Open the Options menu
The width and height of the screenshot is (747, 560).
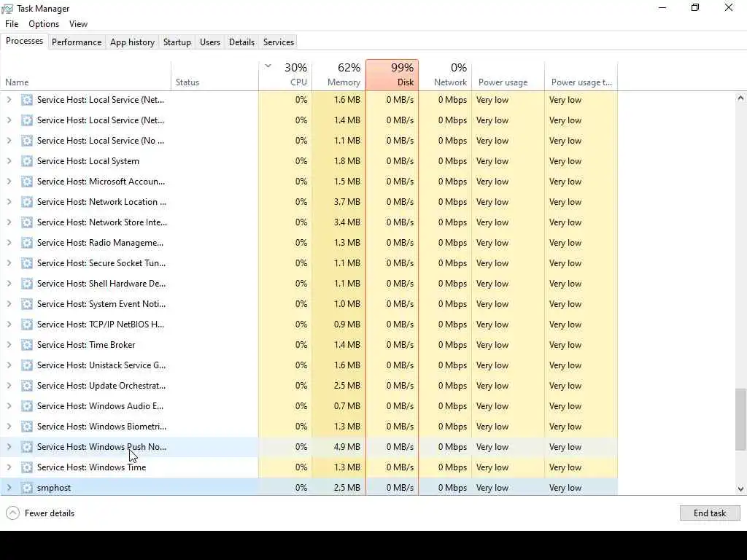click(44, 24)
